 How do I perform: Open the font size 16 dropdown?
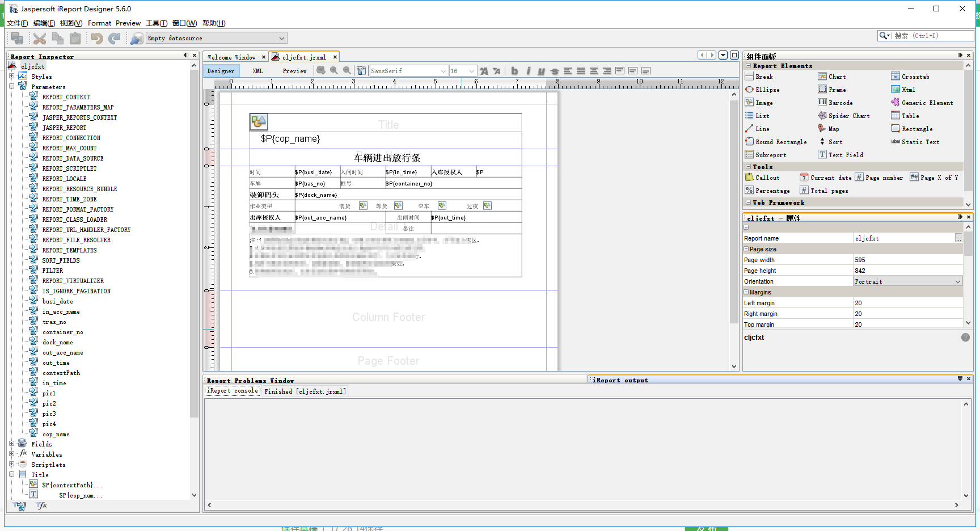click(x=463, y=71)
